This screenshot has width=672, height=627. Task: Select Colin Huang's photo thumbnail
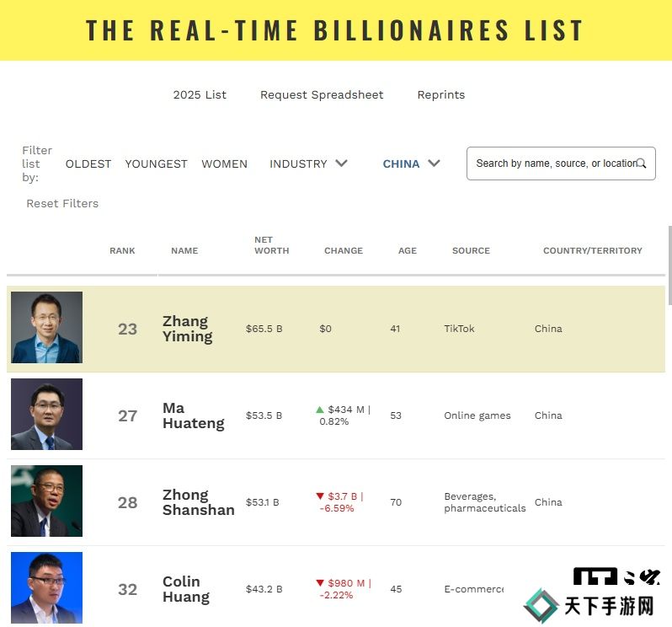[x=46, y=587]
